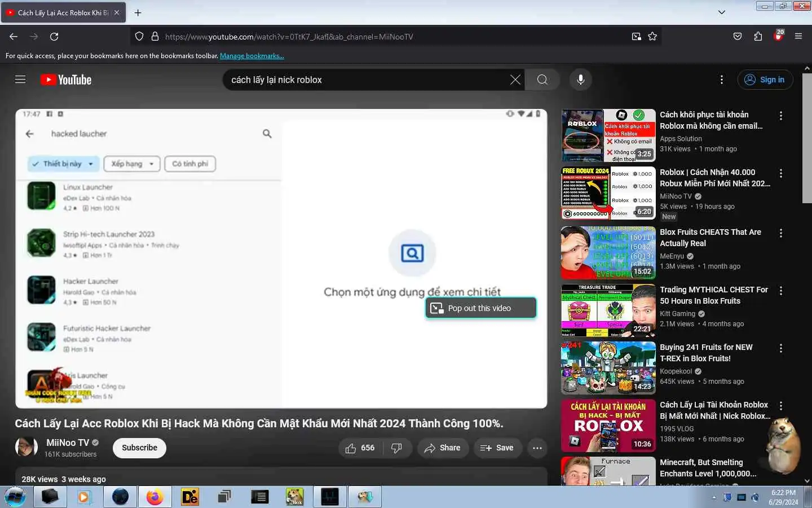Screen dimensions: 812x508
Task: Sign in to YouTube
Action: pos(765,80)
